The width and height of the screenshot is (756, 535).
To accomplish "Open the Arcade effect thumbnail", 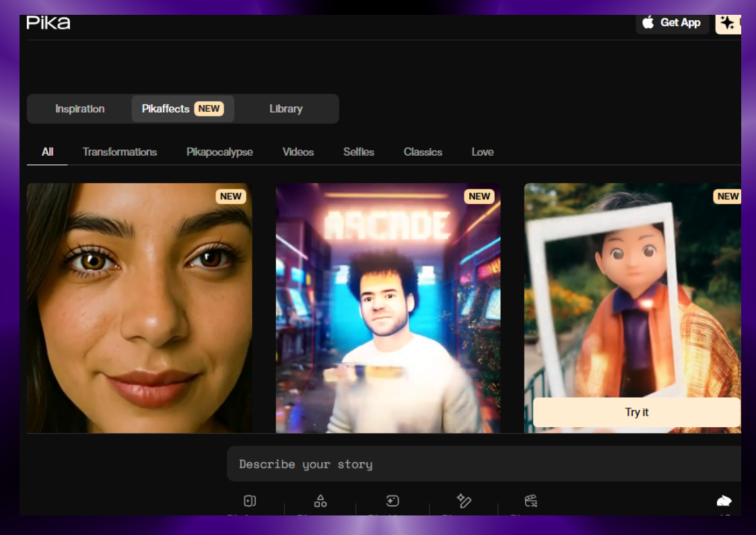I will (388, 308).
